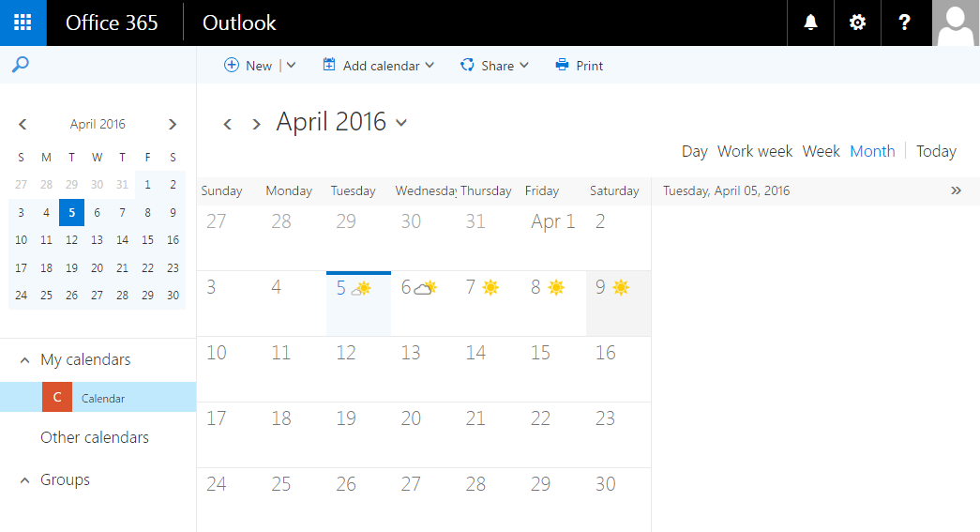
Task: Select April 28 cell in month grid
Action: [x=489, y=499]
